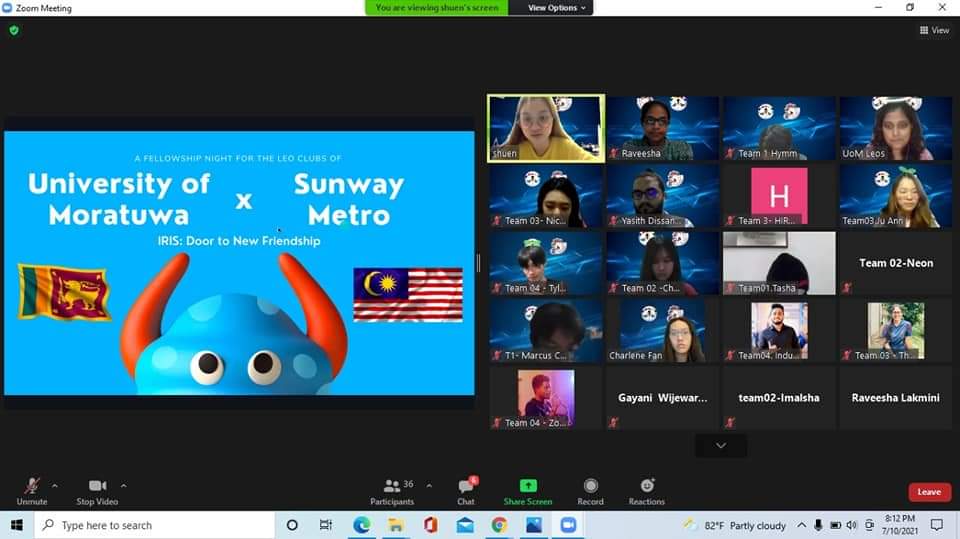Select the Raveesha Lakmini tile
This screenshot has width=960, height=539.
(896, 398)
